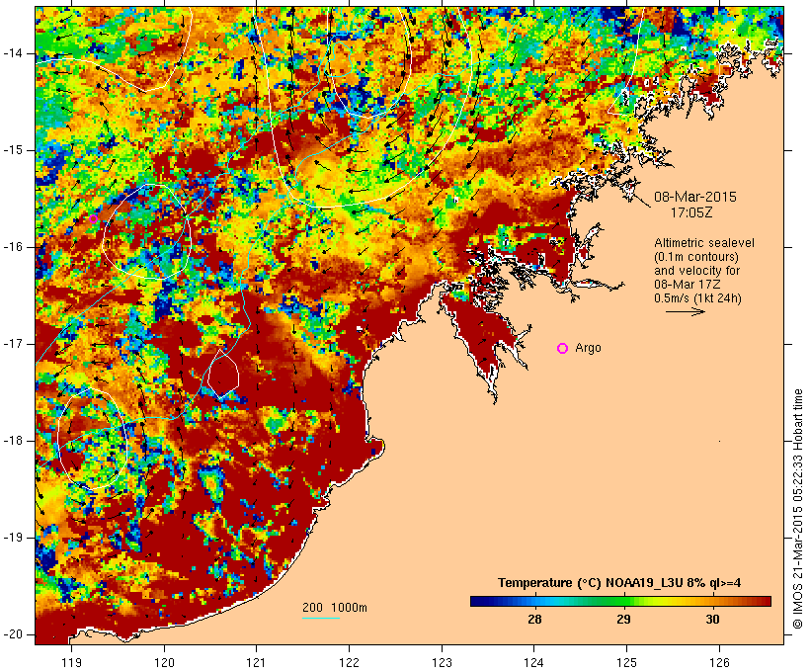The height and width of the screenshot is (672, 810).
Task: Click the '(0.1m contours)' annotation text
Action: tap(695, 257)
